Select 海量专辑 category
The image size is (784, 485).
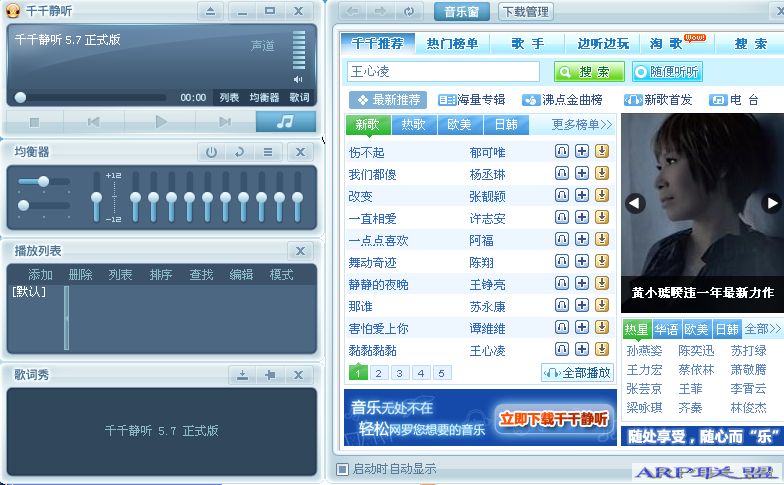(472, 100)
